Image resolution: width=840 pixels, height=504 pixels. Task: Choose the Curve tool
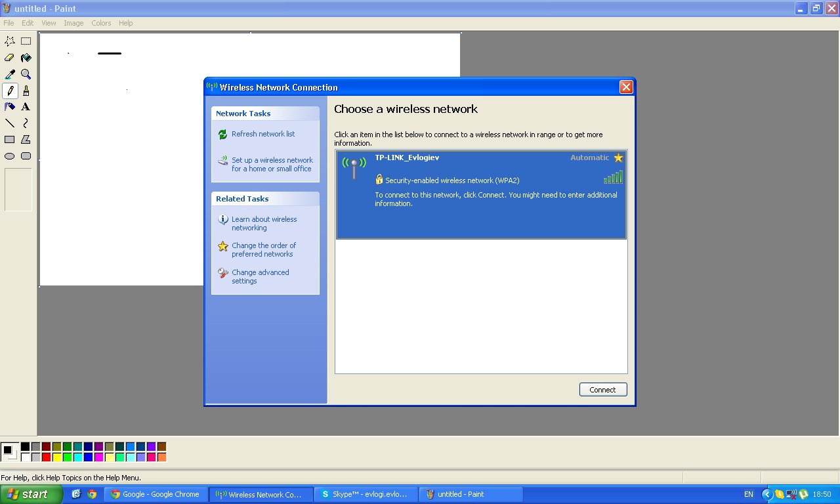click(26, 123)
